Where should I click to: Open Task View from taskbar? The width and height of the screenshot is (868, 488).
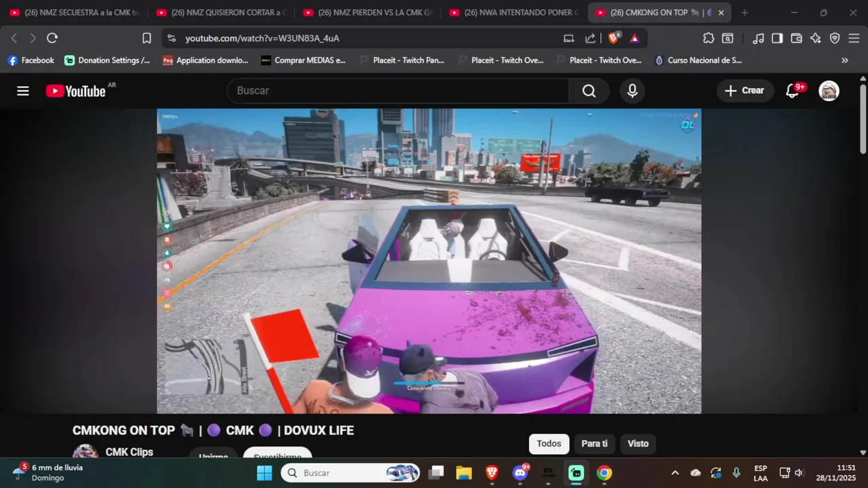tap(436, 473)
